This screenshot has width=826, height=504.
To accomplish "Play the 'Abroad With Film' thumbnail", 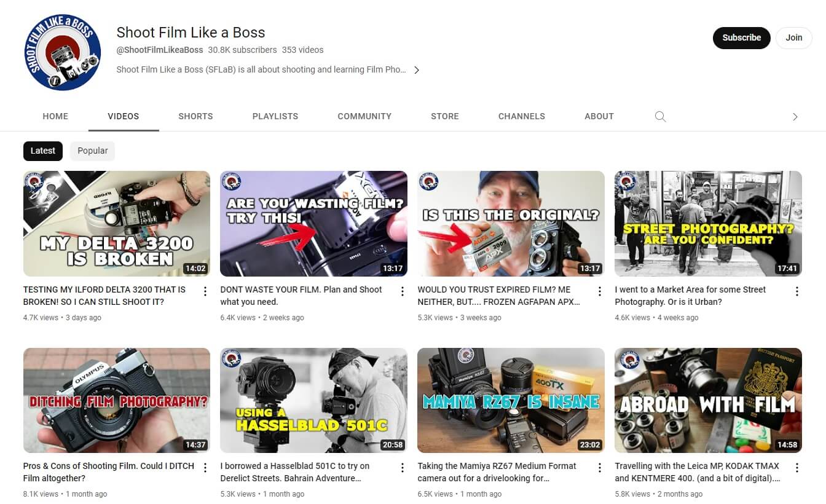I will (709, 401).
